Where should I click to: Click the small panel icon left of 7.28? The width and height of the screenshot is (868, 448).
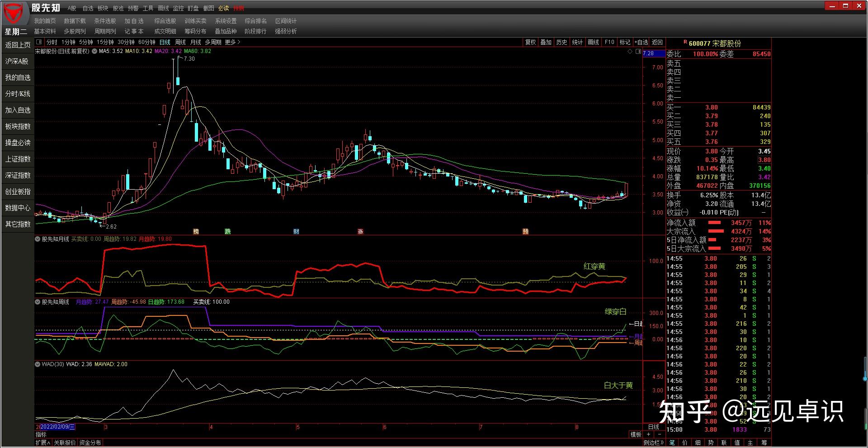638,52
